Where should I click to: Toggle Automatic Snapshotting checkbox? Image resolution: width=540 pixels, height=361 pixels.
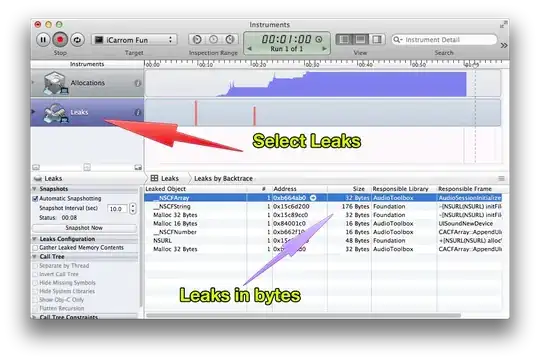[x=35, y=199]
